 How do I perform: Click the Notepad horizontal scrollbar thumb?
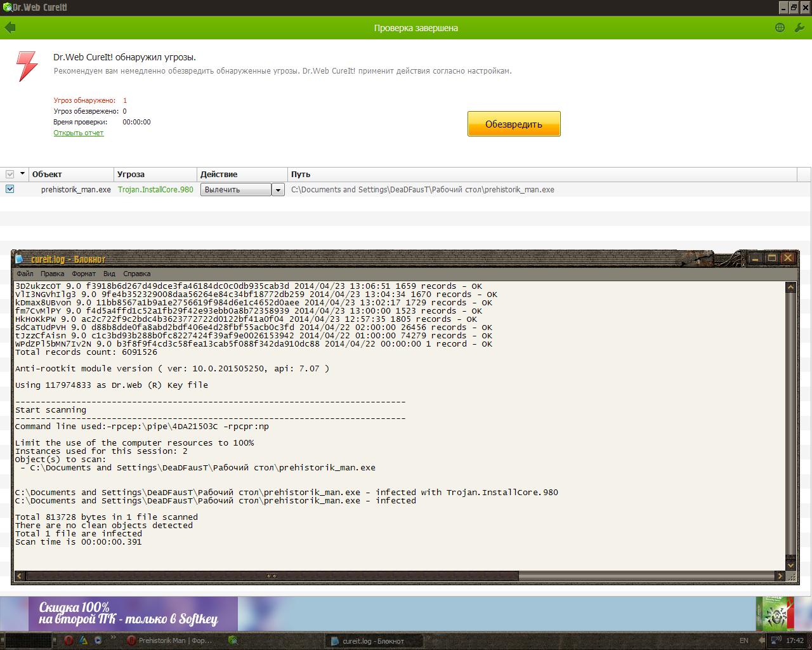tap(272, 576)
